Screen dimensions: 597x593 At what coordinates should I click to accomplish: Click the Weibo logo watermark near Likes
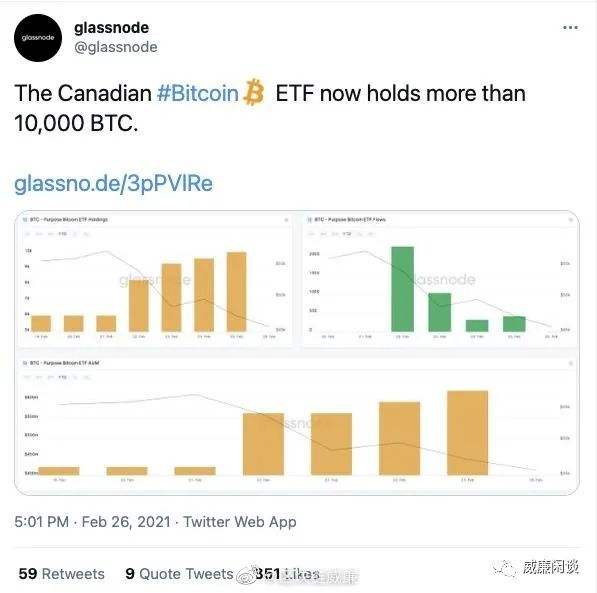[246, 574]
